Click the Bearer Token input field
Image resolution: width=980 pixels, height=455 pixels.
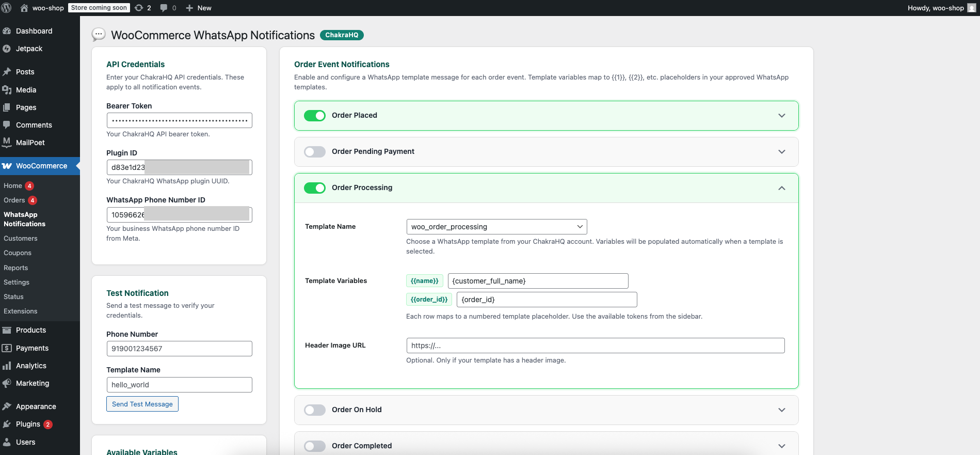179,120
